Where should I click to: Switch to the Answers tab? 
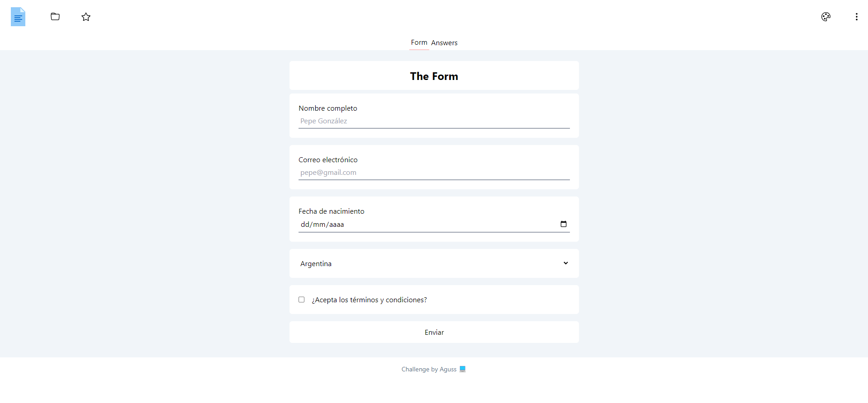point(444,43)
